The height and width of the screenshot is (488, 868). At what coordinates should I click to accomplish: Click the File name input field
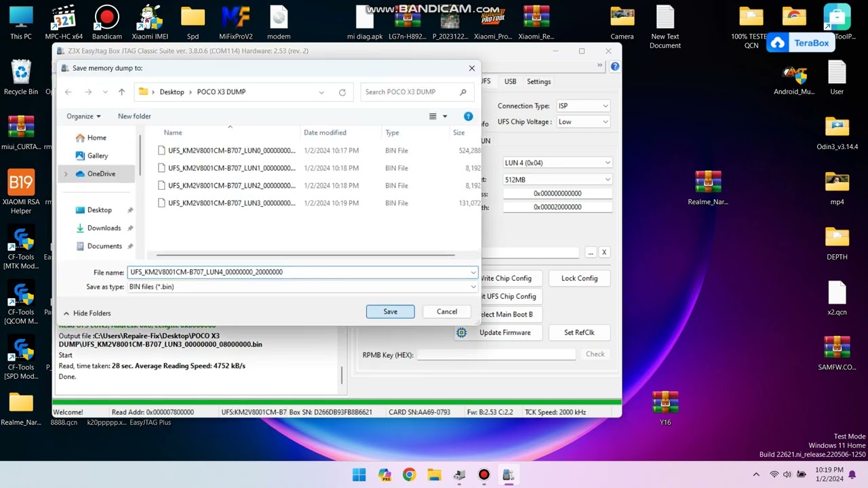coord(298,272)
